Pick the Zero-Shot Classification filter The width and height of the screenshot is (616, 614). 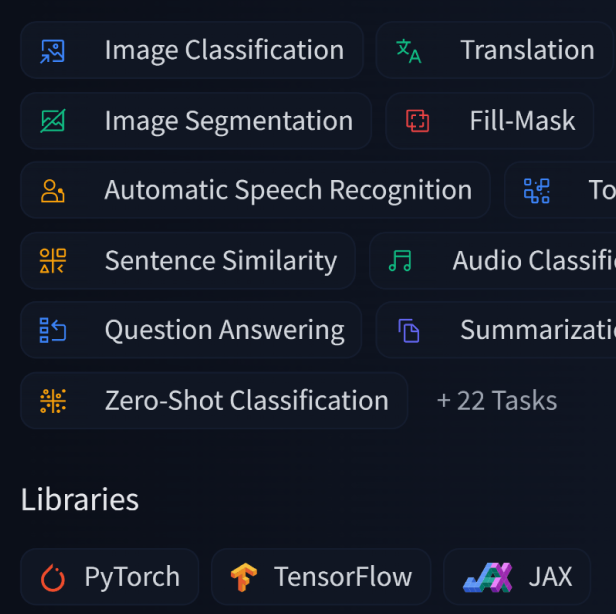point(246,401)
